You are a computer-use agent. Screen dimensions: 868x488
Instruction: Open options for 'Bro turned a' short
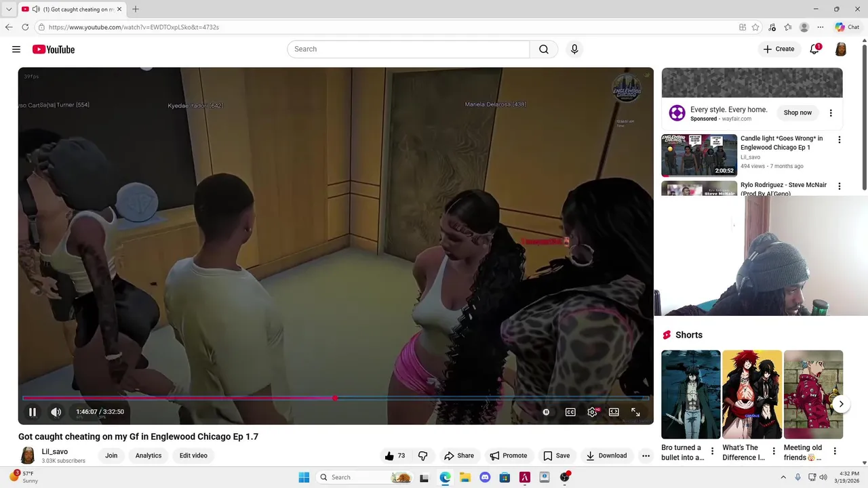coord(712,451)
